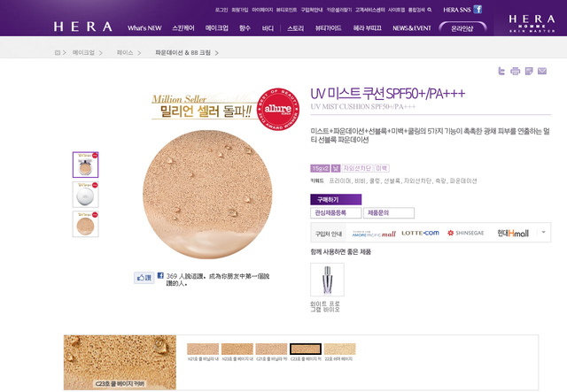Screen dimensions: 567x392
Task: Select the 22호 pale beige color swatch
Action: 339,349
